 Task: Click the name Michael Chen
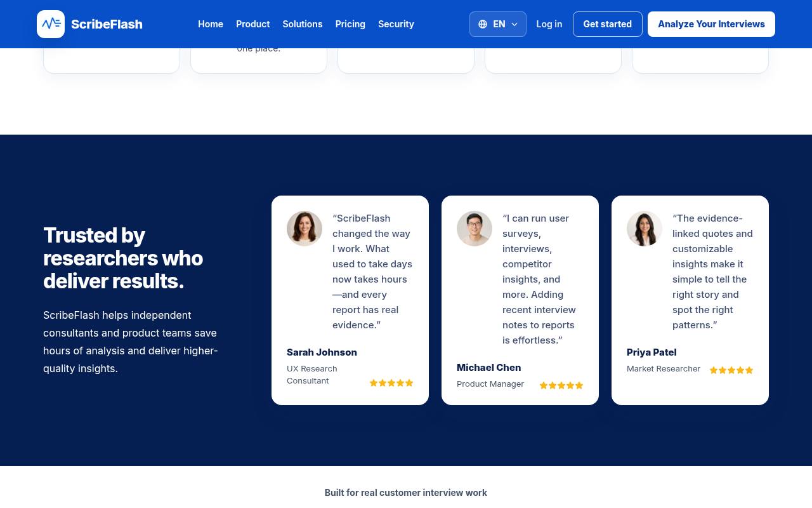point(488,368)
